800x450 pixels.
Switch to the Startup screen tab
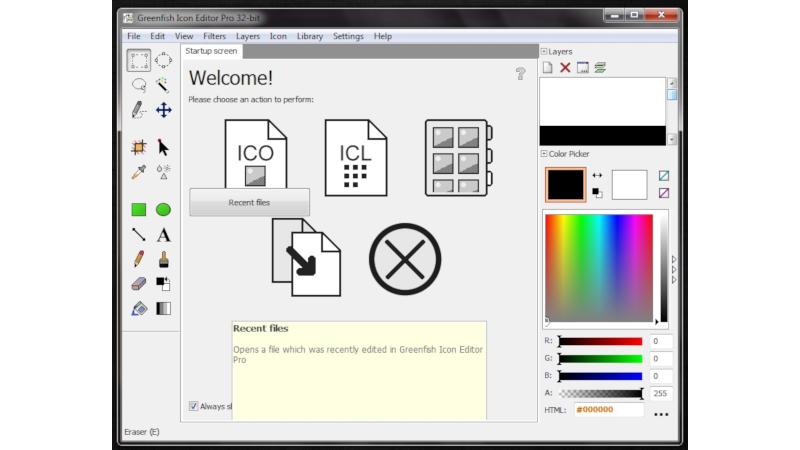[x=211, y=51]
